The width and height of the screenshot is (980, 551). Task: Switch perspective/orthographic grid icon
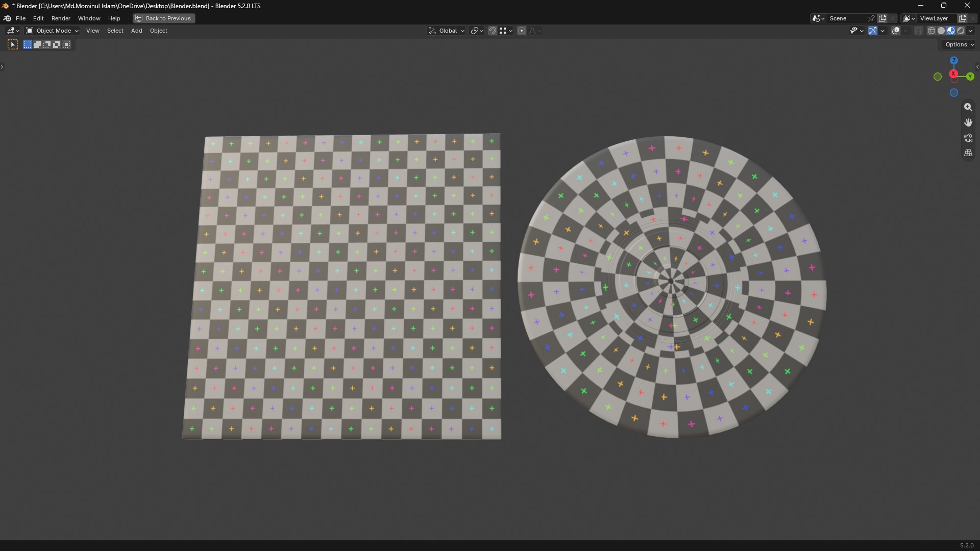[968, 153]
